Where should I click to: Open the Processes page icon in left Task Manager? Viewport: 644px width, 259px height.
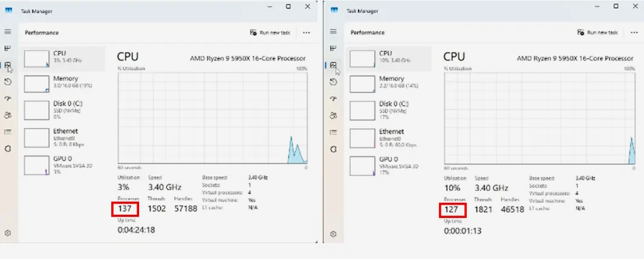tap(8, 48)
